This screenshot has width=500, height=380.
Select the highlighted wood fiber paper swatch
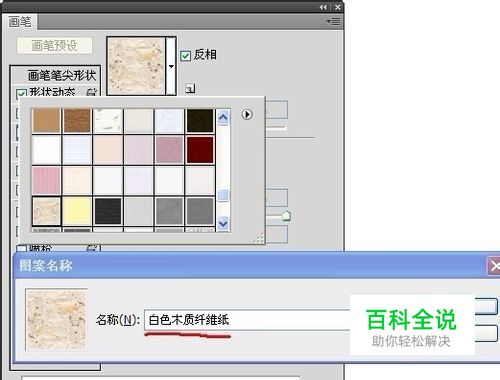pos(46,211)
